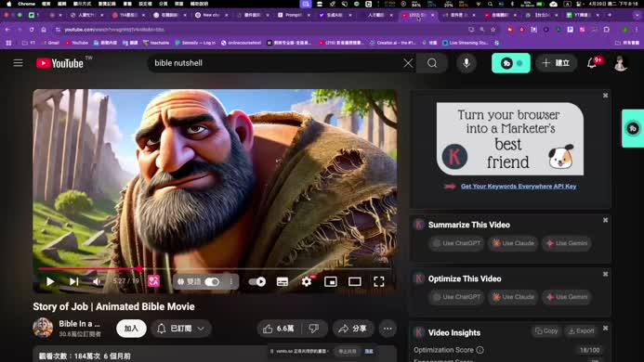Reload the page in Chrome
The height and width of the screenshot is (362, 644).
(32, 30)
